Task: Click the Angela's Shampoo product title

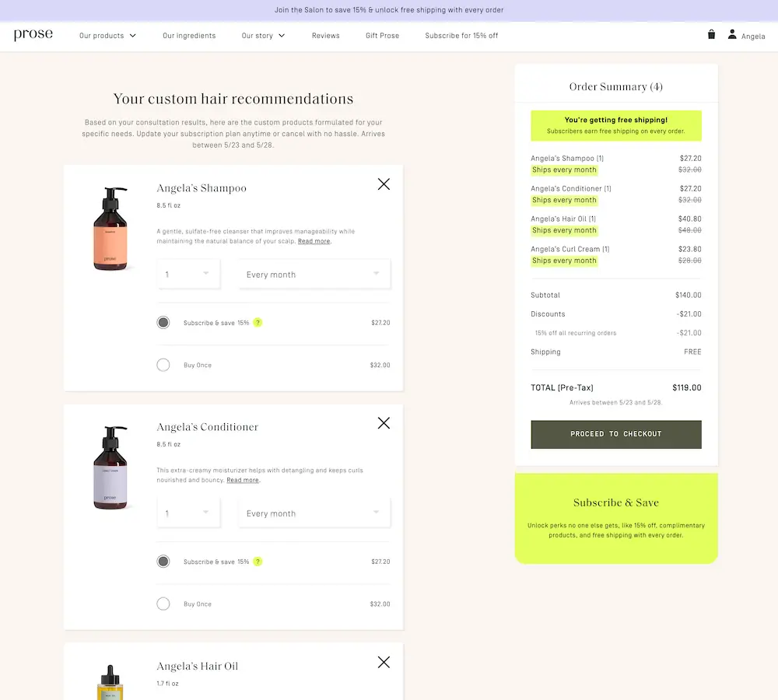Action: point(202,188)
